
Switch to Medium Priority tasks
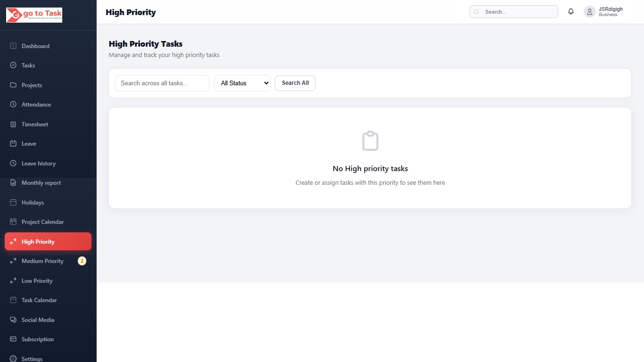click(x=48, y=261)
